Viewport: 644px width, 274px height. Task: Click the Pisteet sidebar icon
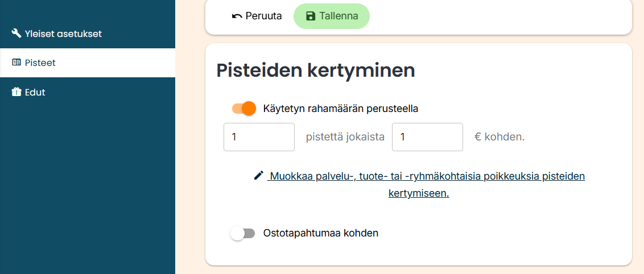(x=16, y=63)
